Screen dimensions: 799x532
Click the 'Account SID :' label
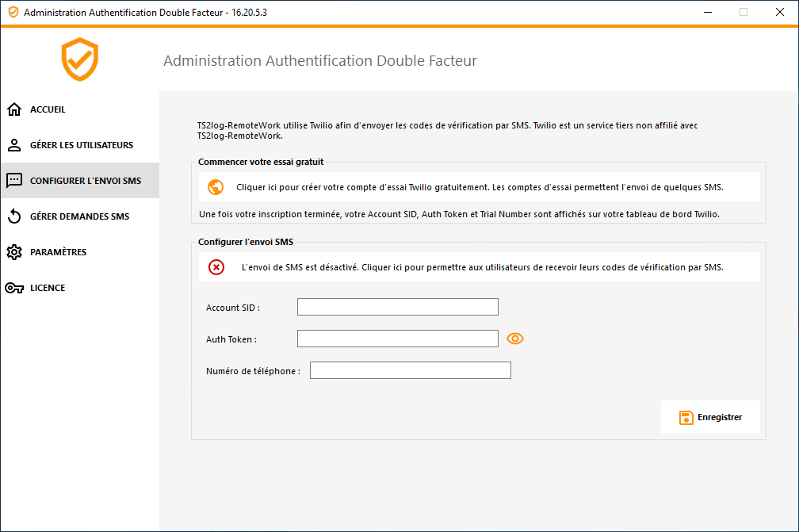233,308
